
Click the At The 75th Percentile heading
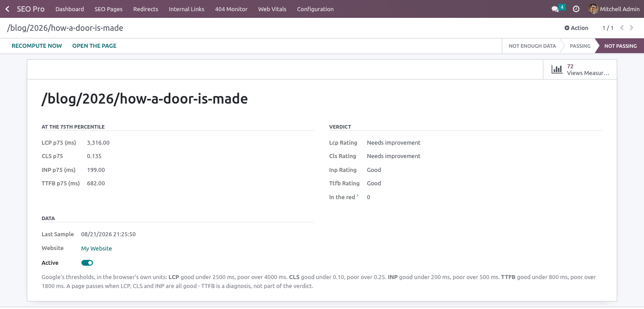[73, 127]
